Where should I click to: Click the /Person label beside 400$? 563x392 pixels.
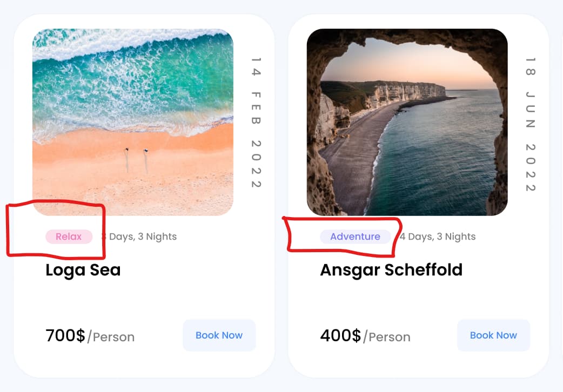pos(387,337)
